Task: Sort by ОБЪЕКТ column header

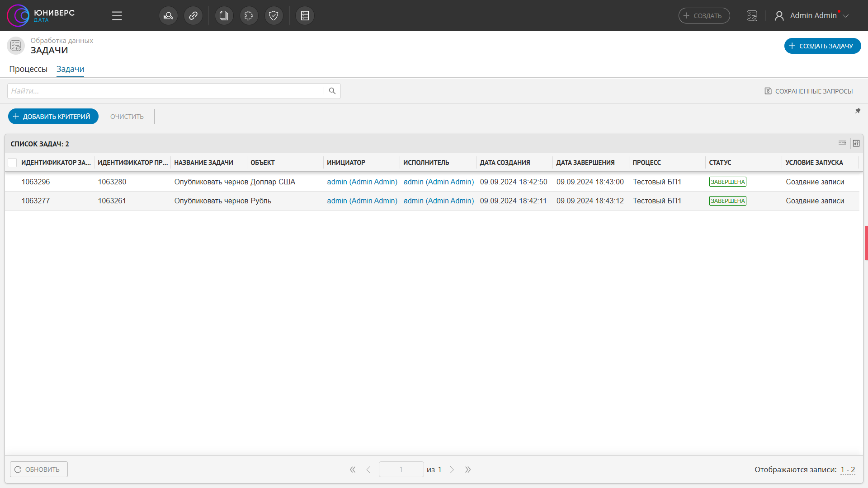Action: tap(263, 163)
